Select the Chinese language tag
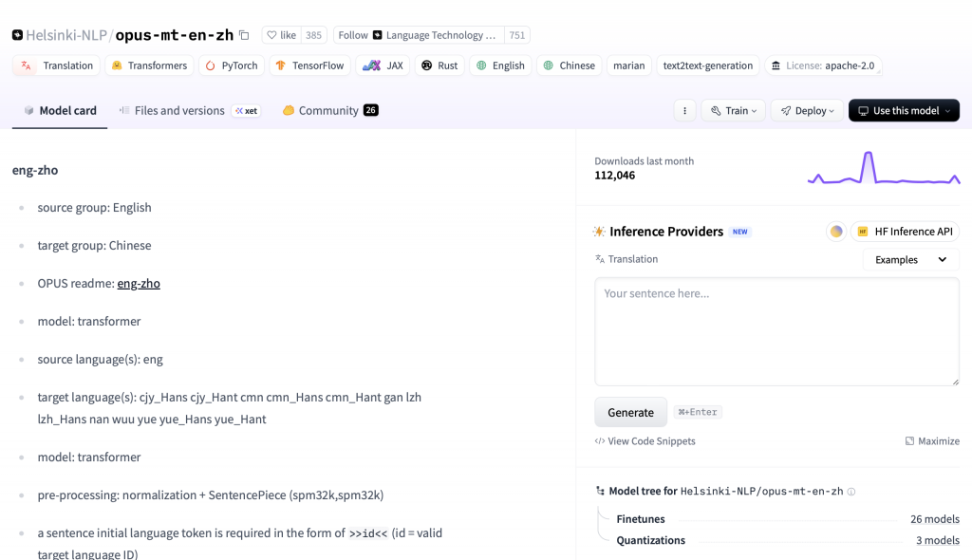 click(570, 65)
